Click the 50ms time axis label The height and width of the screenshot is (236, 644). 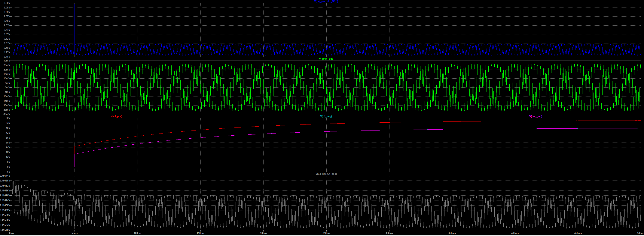pyautogui.click(x=75, y=233)
